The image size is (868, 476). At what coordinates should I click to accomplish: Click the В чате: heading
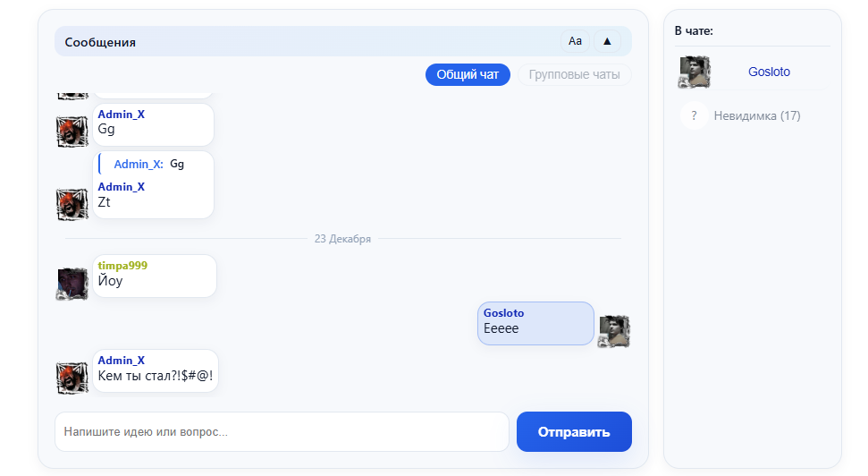click(694, 31)
